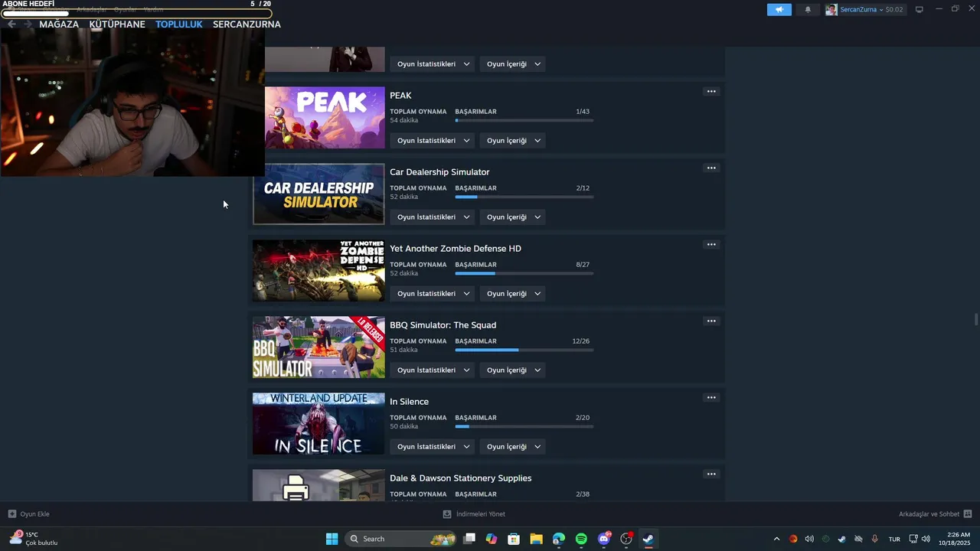Switch to Big Picture mode monitor icon
This screenshot has width=980, height=551.
(920, 10)
